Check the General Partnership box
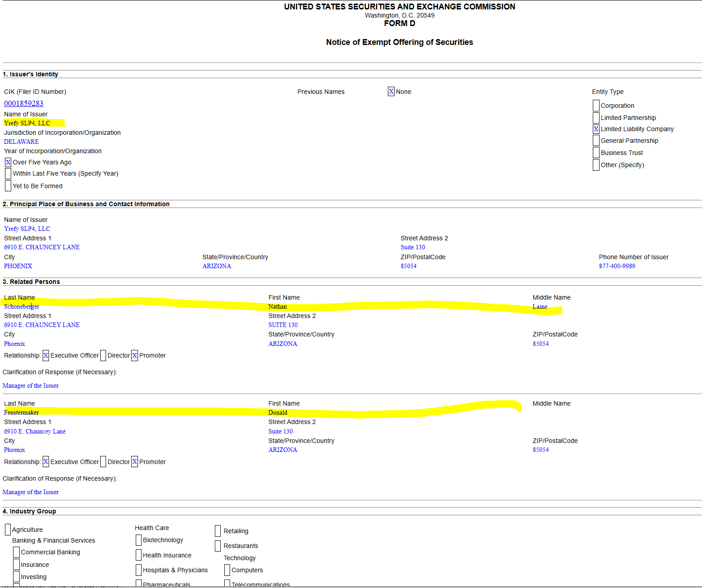The width and height of the screenshot is (702, 588). pyautogui.click(x=596, y=141)
